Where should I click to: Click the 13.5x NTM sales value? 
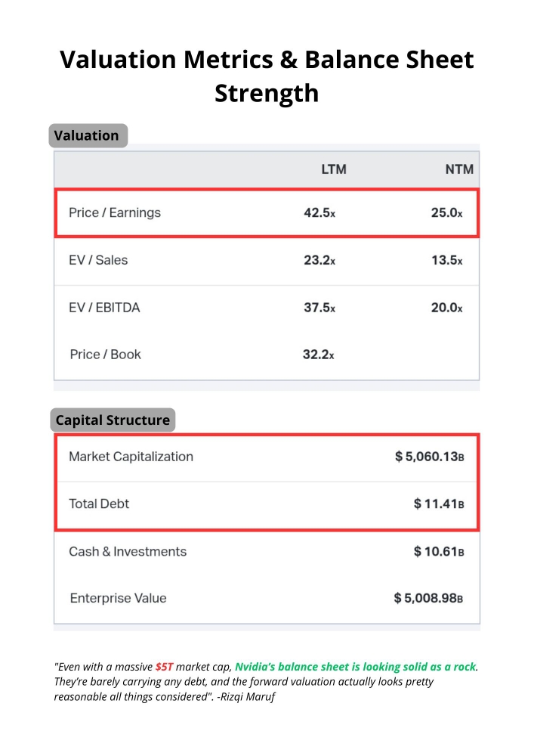tap(446, 260)
